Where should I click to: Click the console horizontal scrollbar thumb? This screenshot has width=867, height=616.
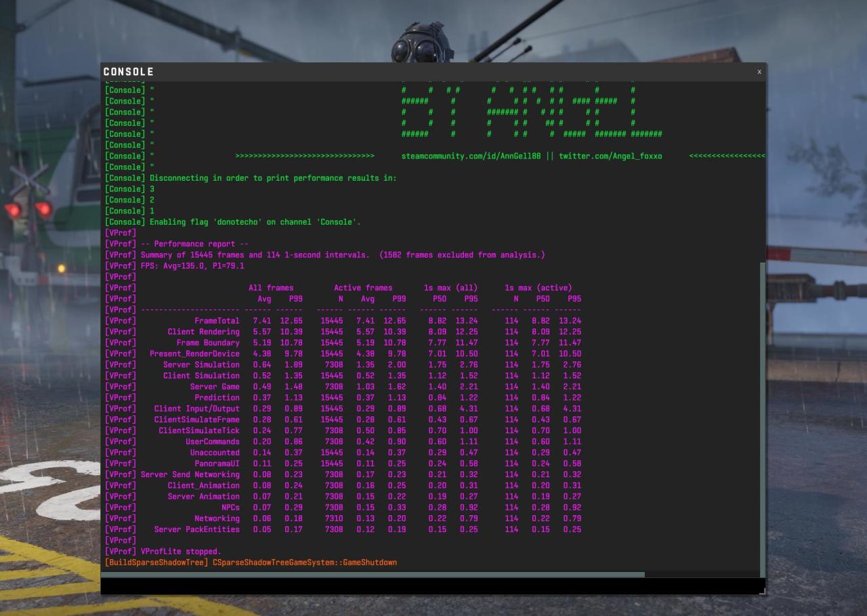pyautogui.click(x=373, y=575)
